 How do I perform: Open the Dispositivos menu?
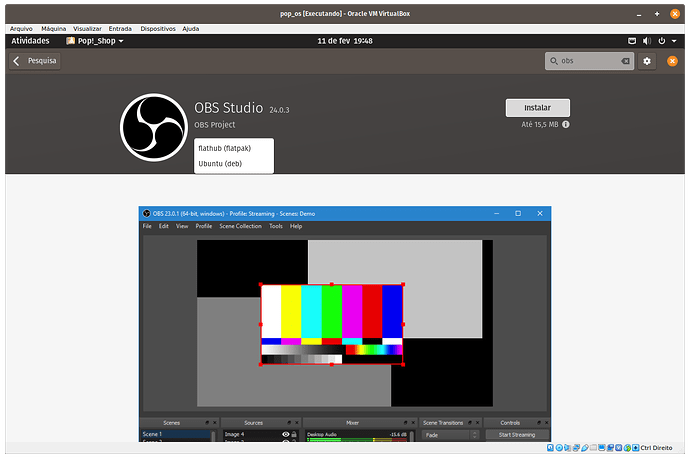[x=158, y=29]
